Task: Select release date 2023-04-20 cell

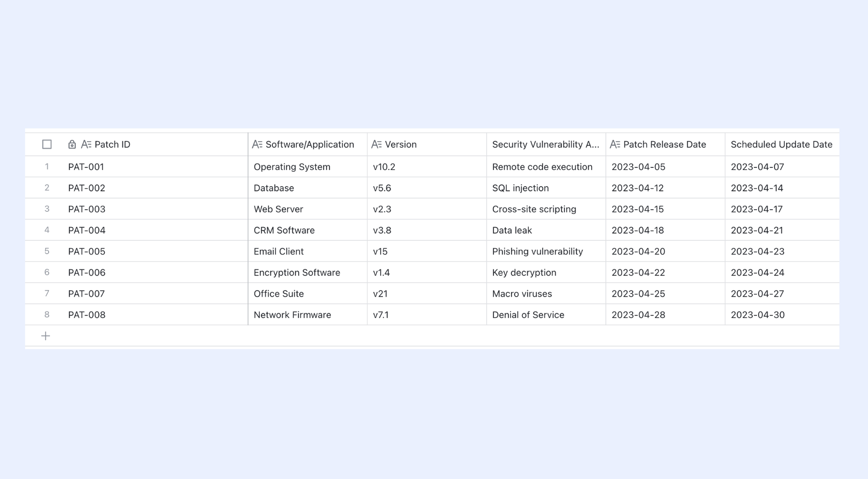Action: click(x=665, y=251)
